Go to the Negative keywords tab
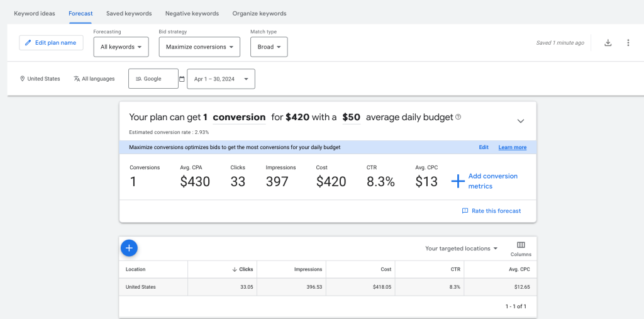Screen dimensions: 644x319 click(x=192, y=14)
